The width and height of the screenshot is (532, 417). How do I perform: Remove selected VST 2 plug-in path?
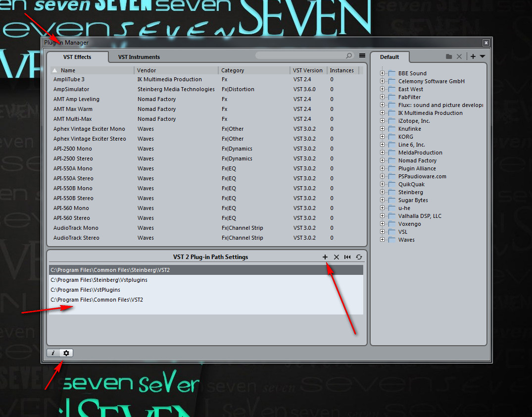(336, 257)
